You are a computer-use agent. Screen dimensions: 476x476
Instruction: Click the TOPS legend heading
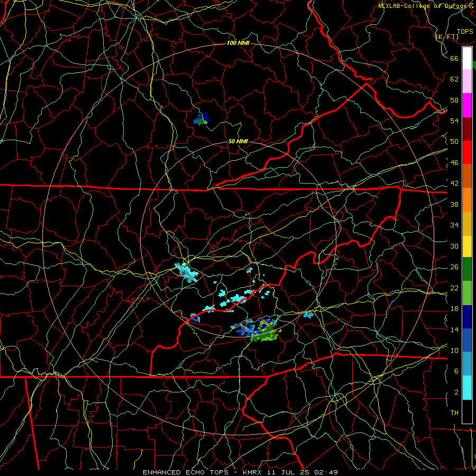(465, 32)
